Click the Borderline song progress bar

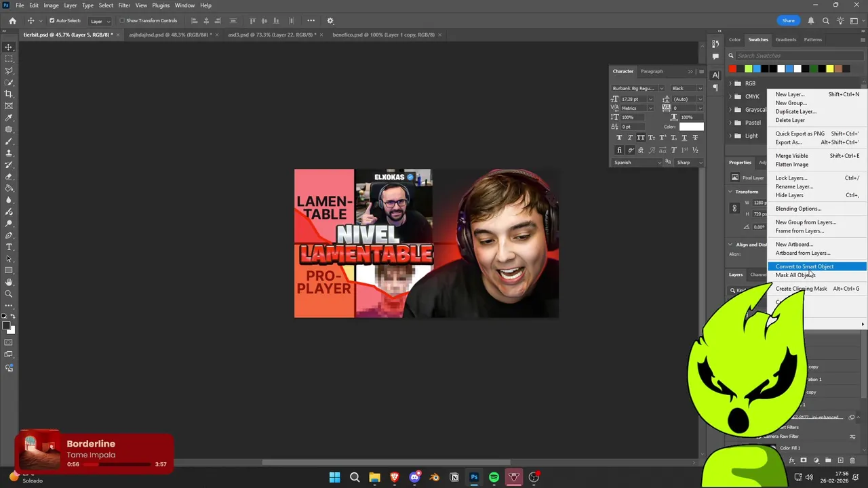(117, 465)
